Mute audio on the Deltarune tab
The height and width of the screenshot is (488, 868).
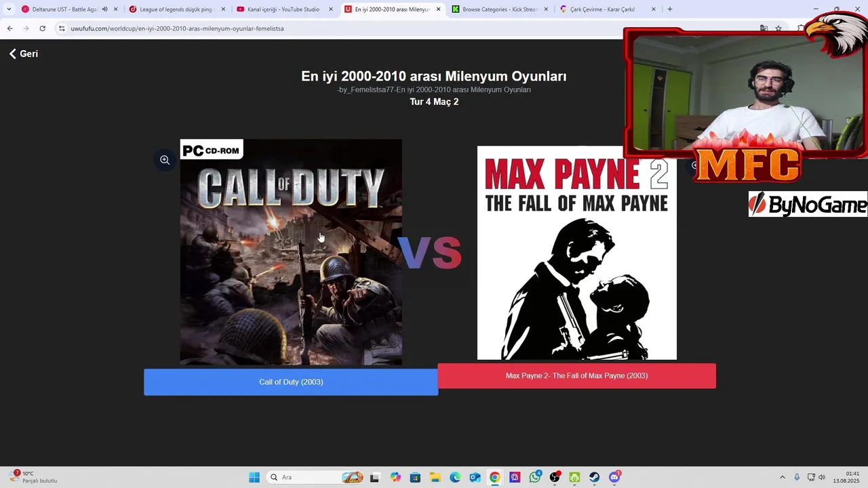click(105, 9)
